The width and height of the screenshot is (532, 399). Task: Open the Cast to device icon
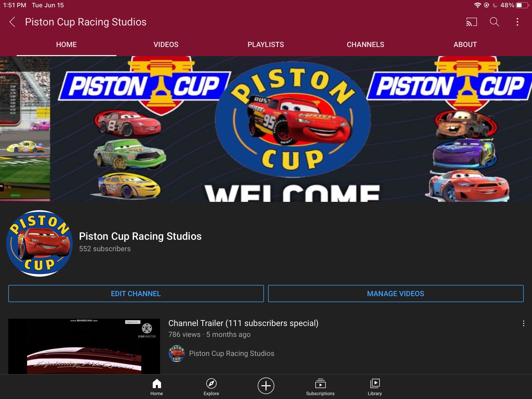click(471, 22)
